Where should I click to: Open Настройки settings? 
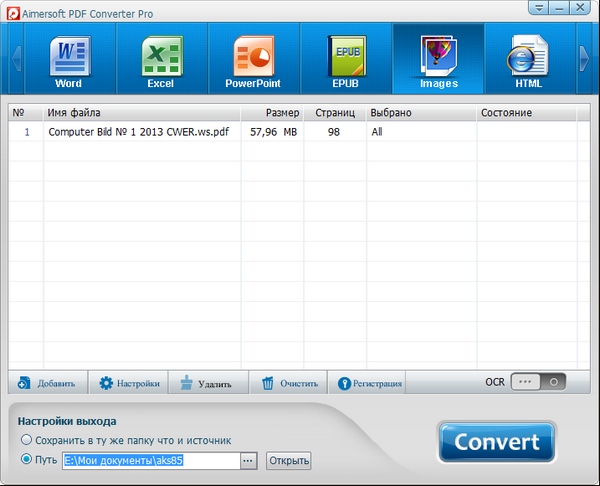tap(129, 383)
